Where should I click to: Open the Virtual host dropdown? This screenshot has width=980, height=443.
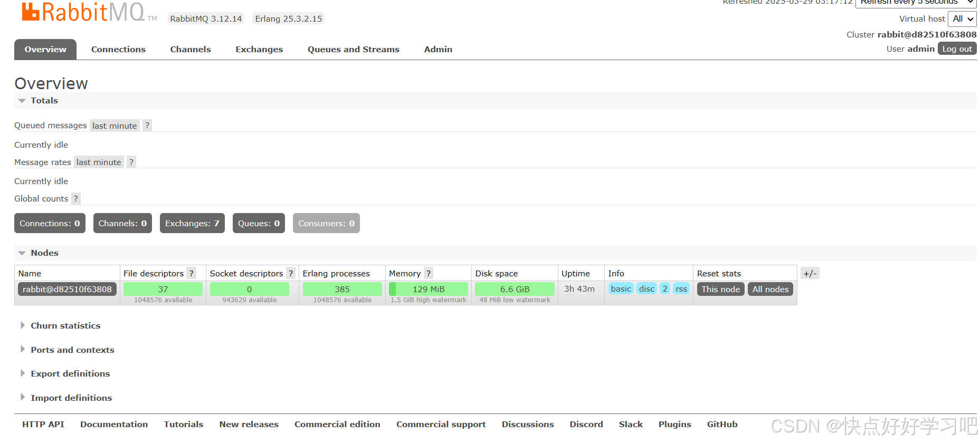pyautogui.click(x=962, y=19)
